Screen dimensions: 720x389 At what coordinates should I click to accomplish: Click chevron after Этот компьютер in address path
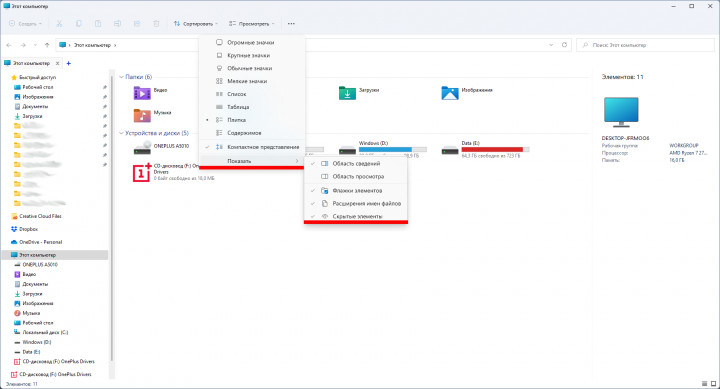click(x=115, y=45)
